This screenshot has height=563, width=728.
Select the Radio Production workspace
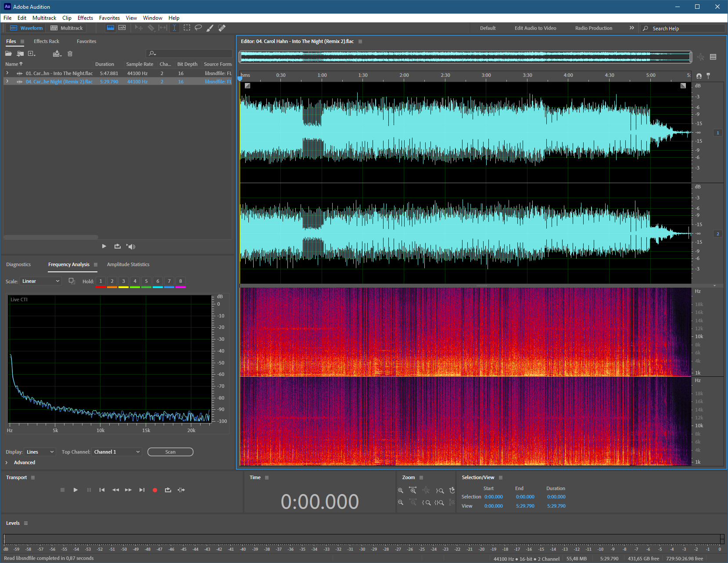click(x=594, y=28)
